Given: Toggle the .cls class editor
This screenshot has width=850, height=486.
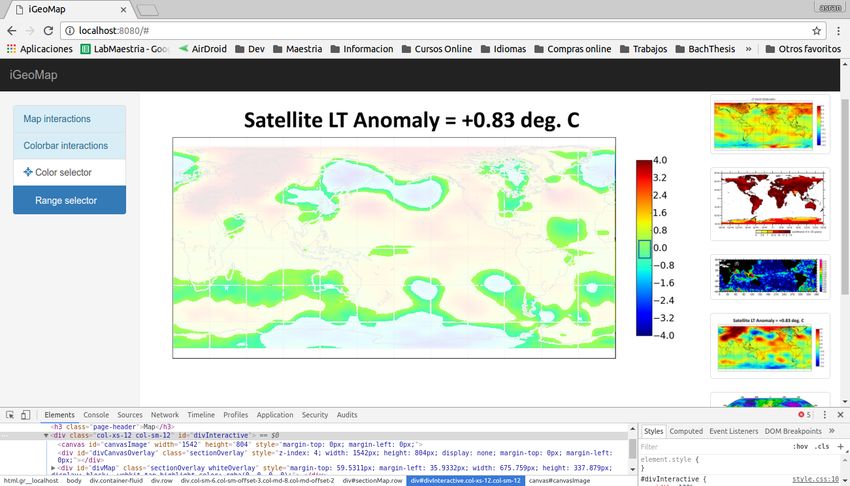Looking at the screenshot, I should pyautogui.click(x=823, y=446).
